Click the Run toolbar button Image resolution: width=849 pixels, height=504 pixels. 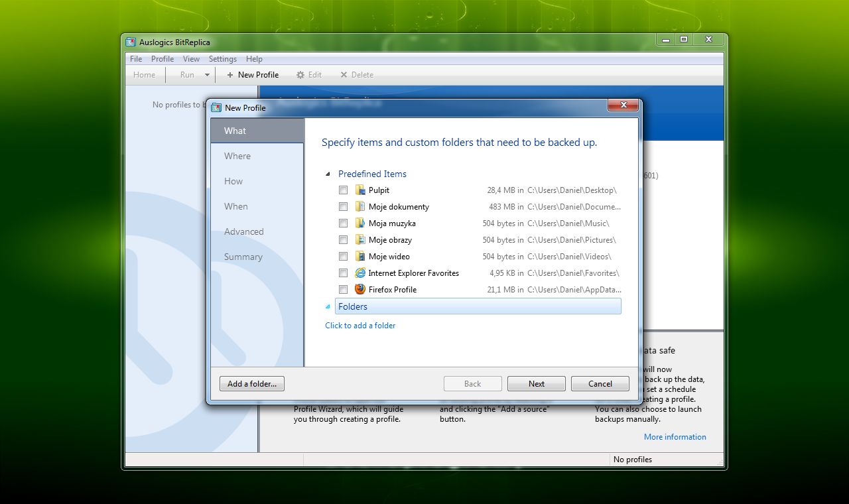[x=187, y=75]
